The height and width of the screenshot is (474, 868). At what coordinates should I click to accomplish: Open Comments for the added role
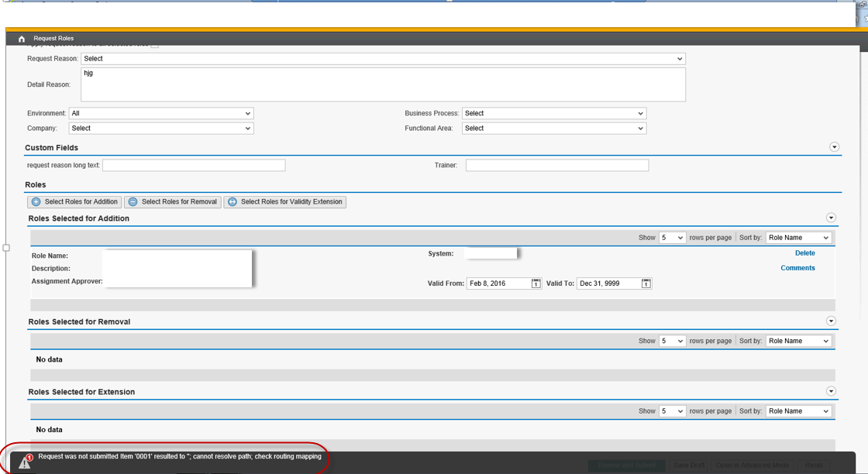pyautogui.click(x=797, y=268)
